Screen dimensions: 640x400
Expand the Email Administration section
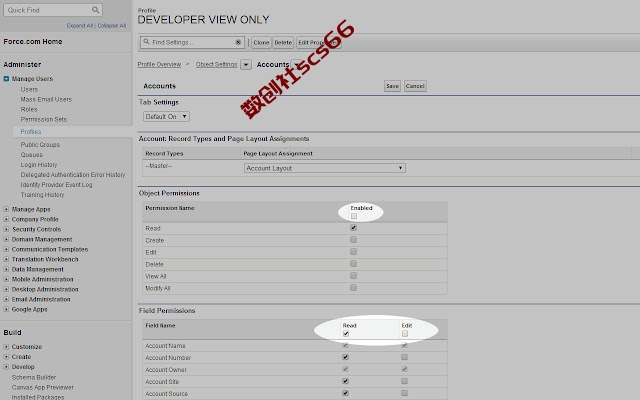(6, 299)
